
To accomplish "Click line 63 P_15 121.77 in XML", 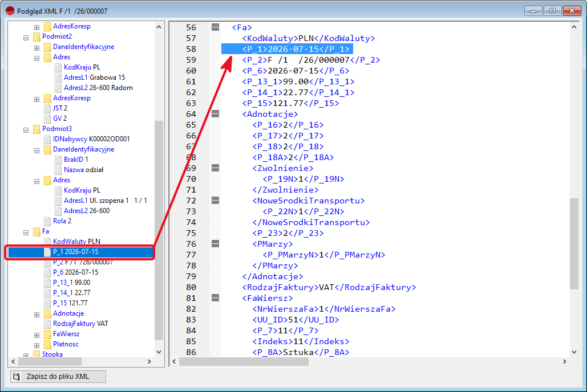I will tap(290, 103).
